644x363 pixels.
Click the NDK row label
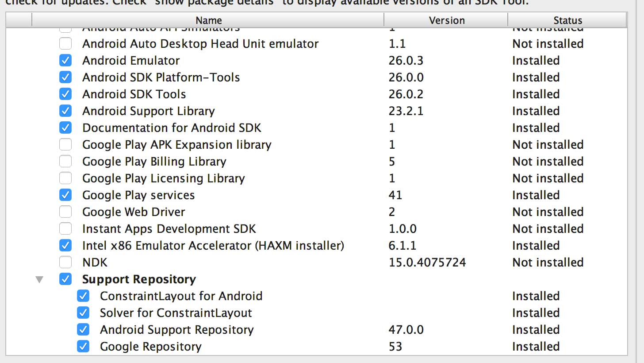95,263
